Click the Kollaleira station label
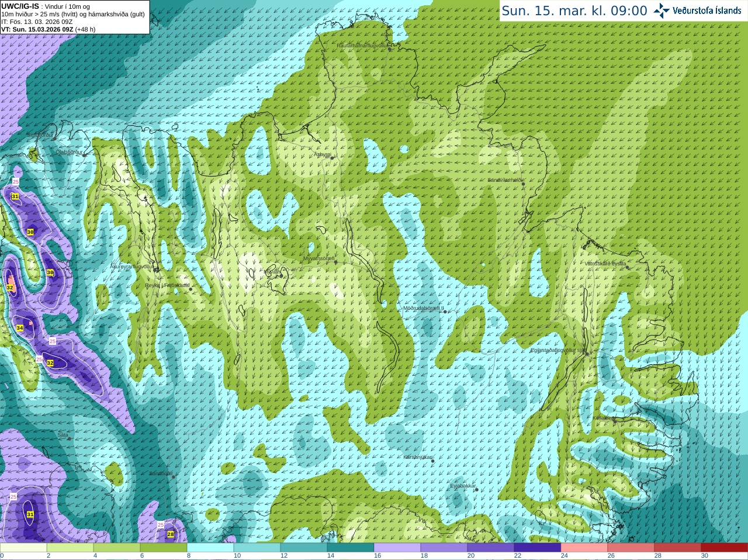This screenshot has width=748, height=560. [x=603, y=418]
